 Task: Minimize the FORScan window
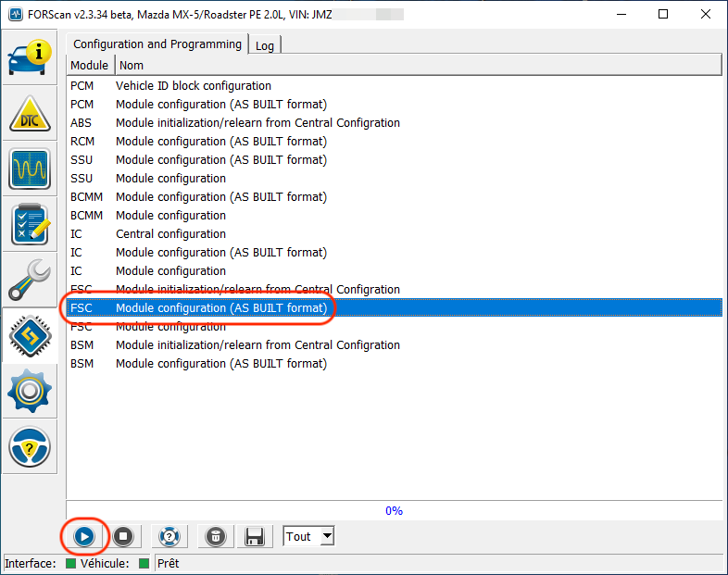[621, 15]
